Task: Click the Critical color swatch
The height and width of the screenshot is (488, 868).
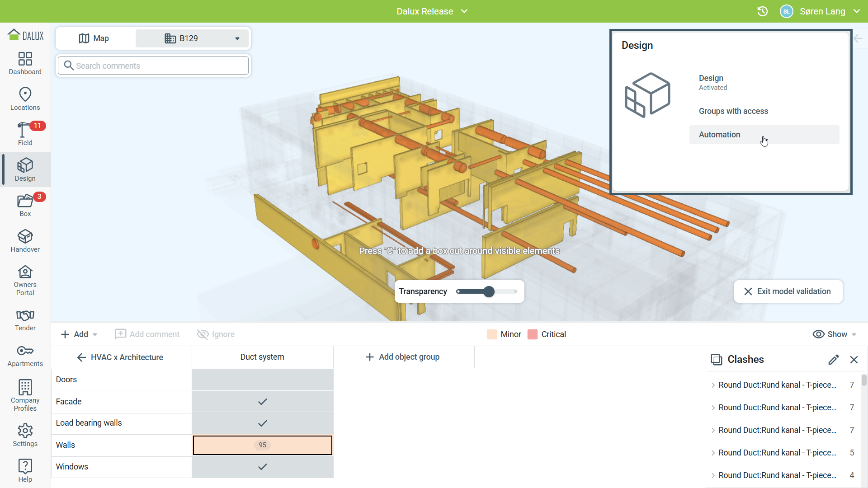Action: pos(533,334)
